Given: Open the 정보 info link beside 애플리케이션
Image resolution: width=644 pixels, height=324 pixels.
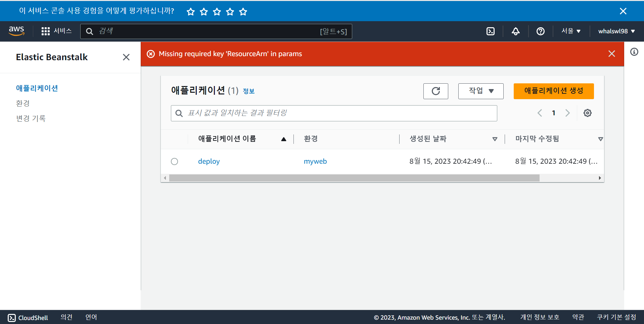Looking at the screenshot, I should 249,91.
